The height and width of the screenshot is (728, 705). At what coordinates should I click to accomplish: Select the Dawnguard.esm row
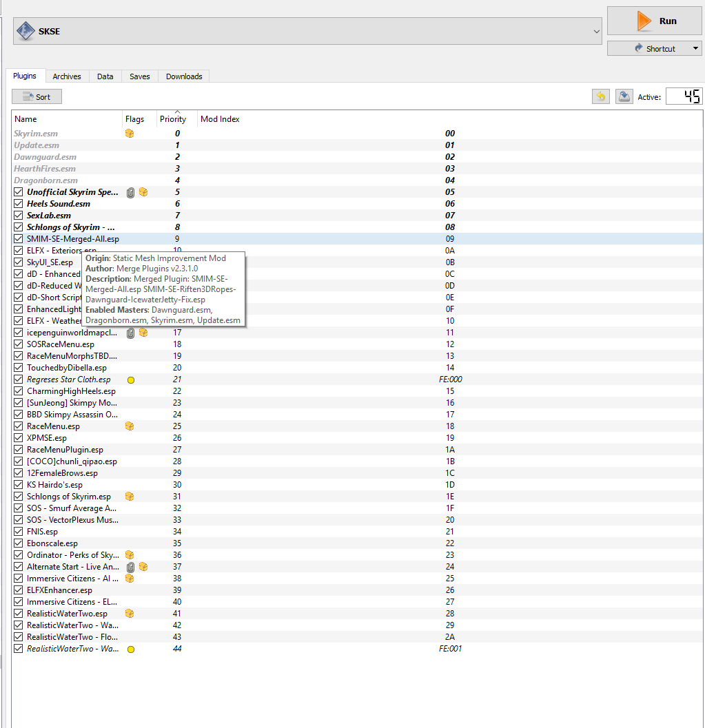tap(357, 157)
